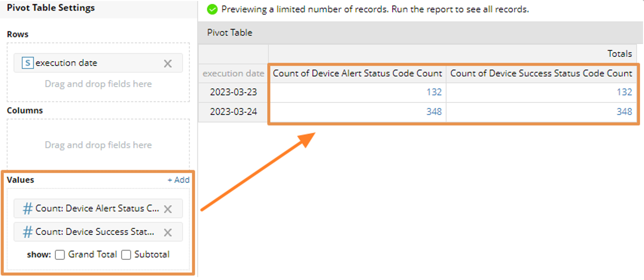Click the Pivot Table section header
Screen dimensions: 644x280
(421, 33)
